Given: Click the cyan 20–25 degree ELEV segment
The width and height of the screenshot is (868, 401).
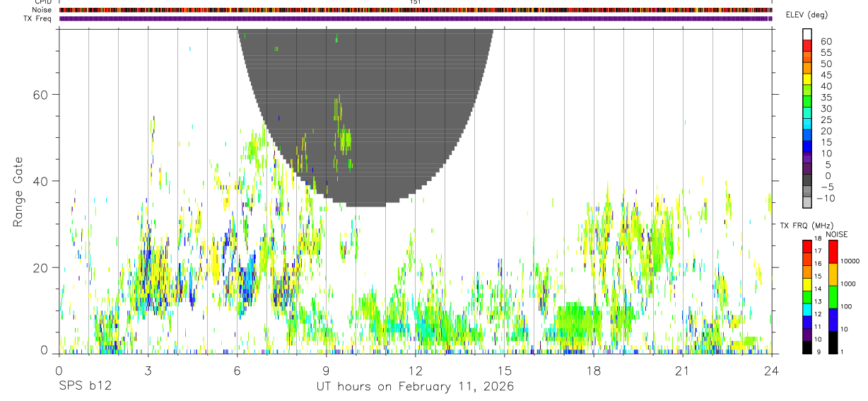Looking at the screenshot, I should click(x=807, y=124).
